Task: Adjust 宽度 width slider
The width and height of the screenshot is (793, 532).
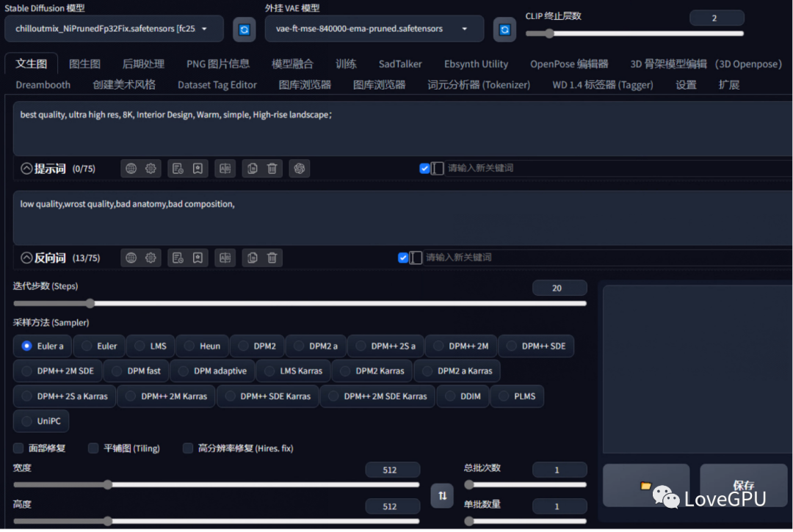Action: [217, 485]
